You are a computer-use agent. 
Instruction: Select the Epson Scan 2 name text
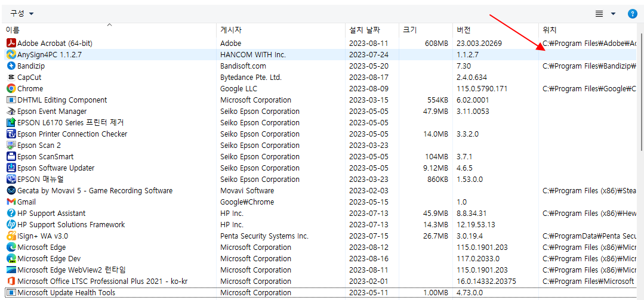tap(39, 146)
